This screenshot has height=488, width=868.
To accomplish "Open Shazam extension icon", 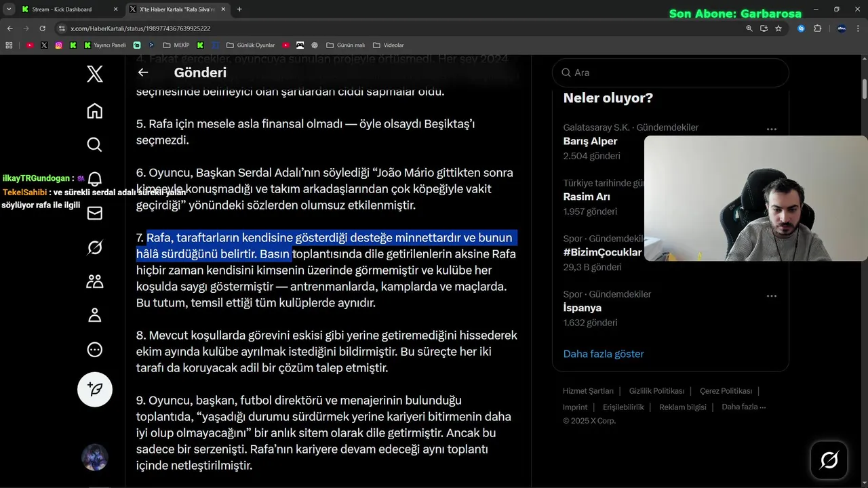I will [801, 28].
